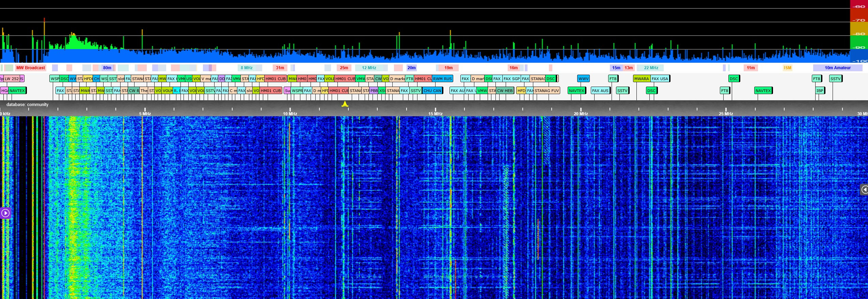Click the LW 252 station label
This screenshot has height=299, width=868.
click(x=12, y=79)
